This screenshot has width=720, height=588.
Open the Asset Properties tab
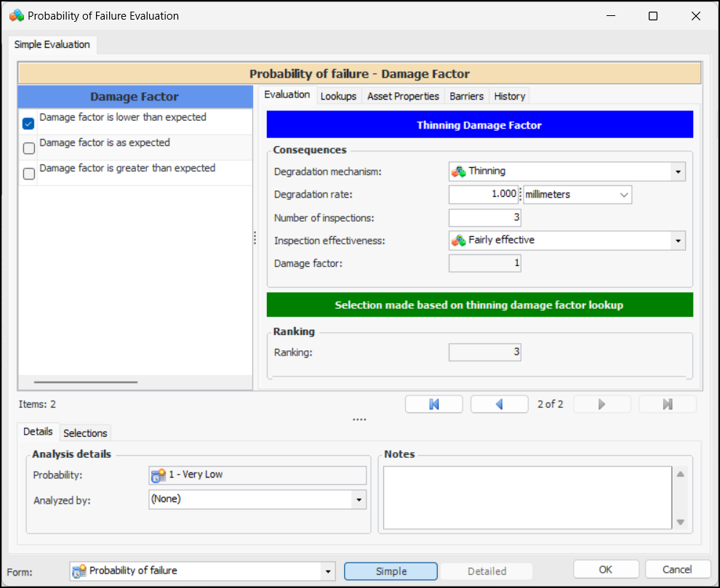pos(403,96)
